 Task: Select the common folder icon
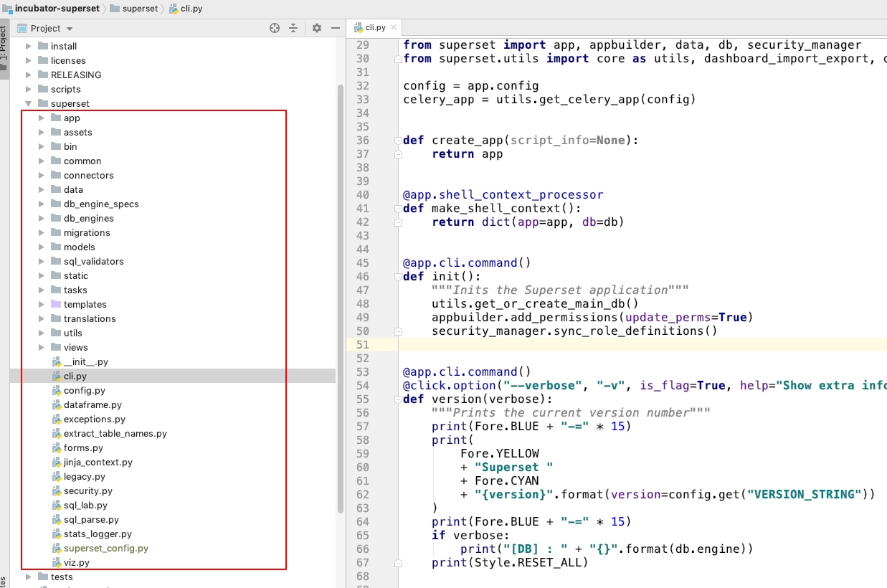(56, 161)
